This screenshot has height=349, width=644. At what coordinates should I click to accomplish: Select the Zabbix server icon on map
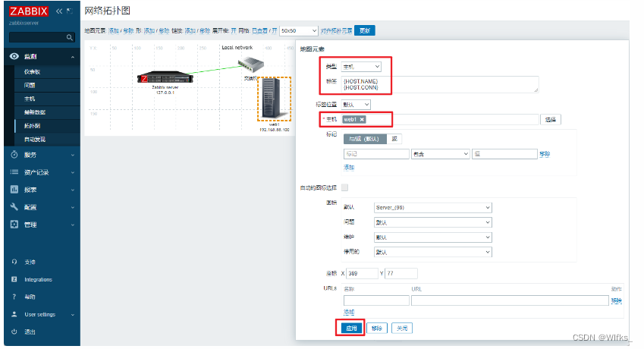pyautogui.click(x=165, y=77)
